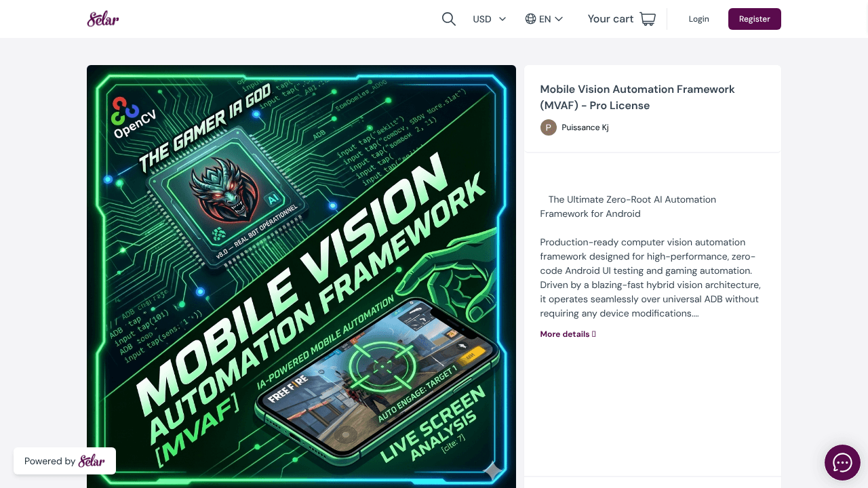Click the text 'The Ultimate Zero-Root AI Automation'

pyautogui.click(x=632, y=199)
